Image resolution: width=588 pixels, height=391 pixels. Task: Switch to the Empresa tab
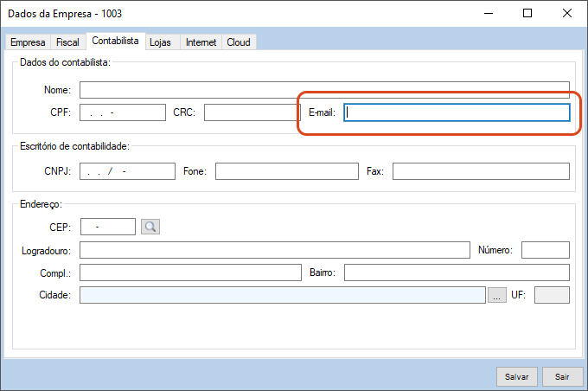[x=28, y=42]
